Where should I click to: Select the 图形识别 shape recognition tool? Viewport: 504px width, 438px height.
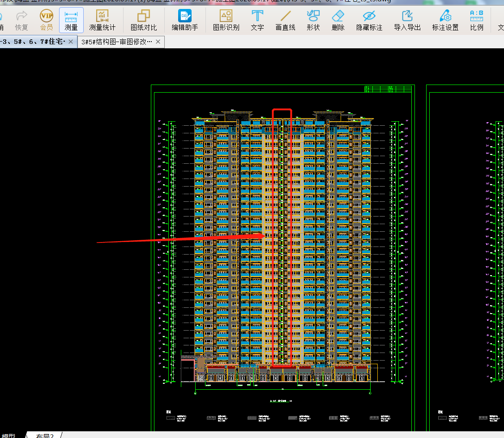point(226,21)
